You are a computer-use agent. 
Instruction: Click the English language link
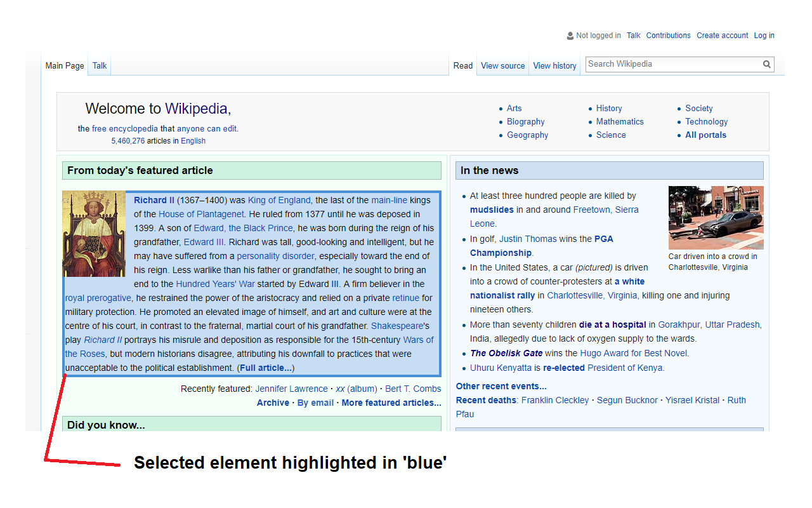193,141
